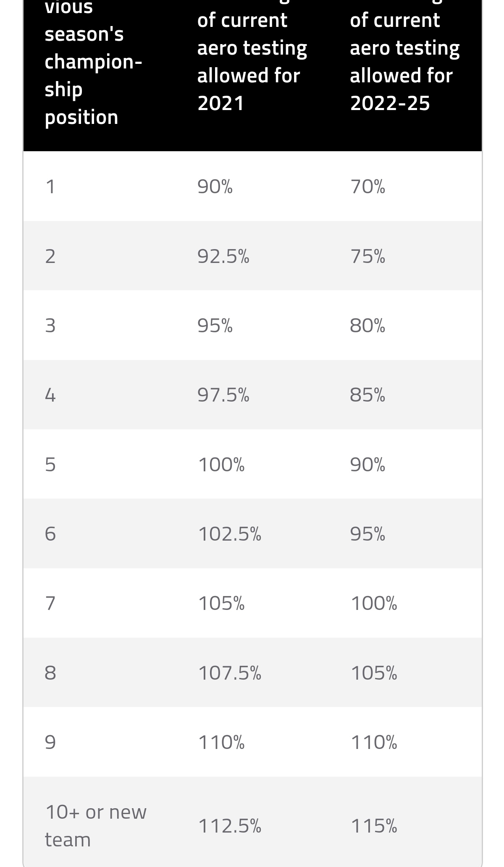Tap the 70% cell in the 2022-25 column
Screen dimensions: 504x867
click(x=367, y=186)
